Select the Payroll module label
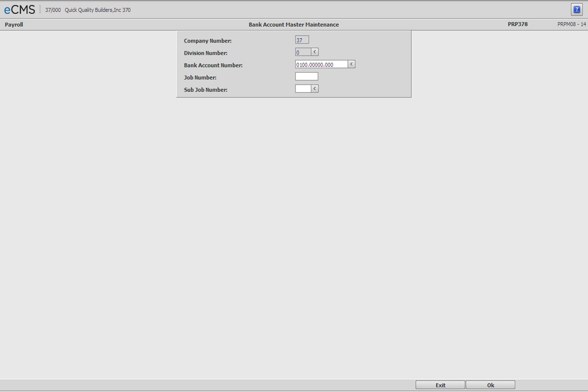Viewport: 588px width, 392px height. coord(14,25)
